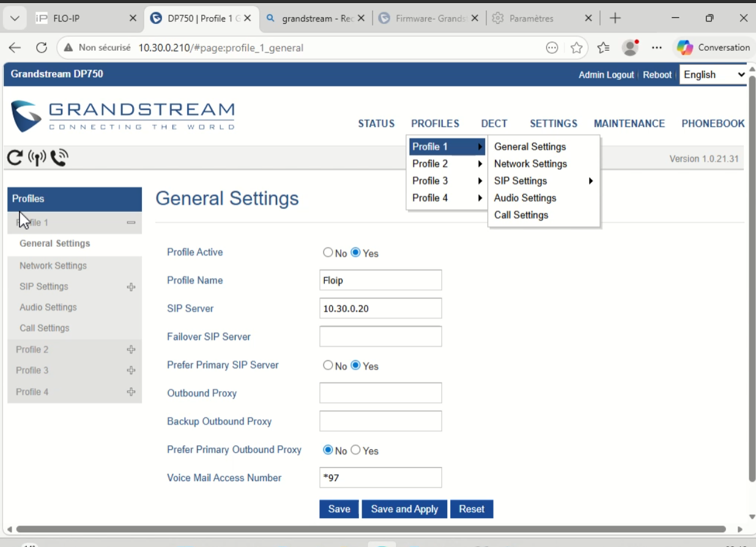Click the Save and Apply button

point(404,509)
